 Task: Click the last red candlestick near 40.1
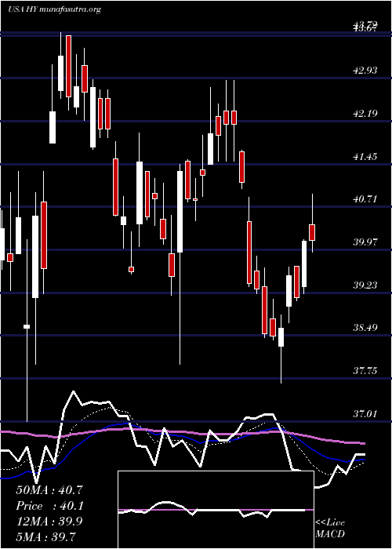point(312,232)
